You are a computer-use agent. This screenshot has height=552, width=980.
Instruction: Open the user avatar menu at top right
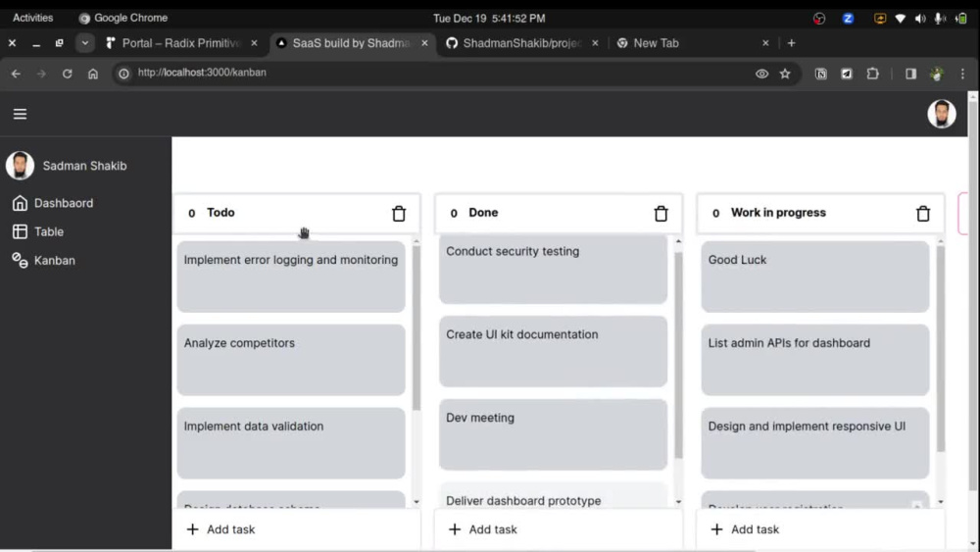pyautogui.click(x=941, y=114)
